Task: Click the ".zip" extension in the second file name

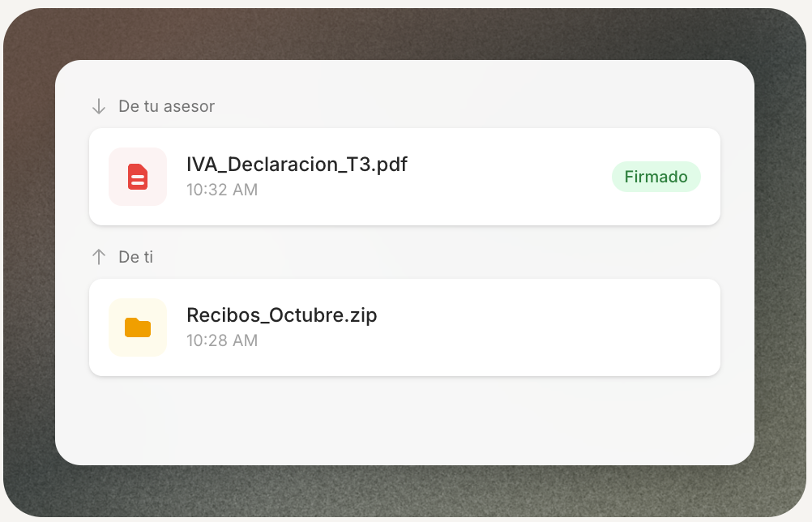Action: click(x=362, y=315)
